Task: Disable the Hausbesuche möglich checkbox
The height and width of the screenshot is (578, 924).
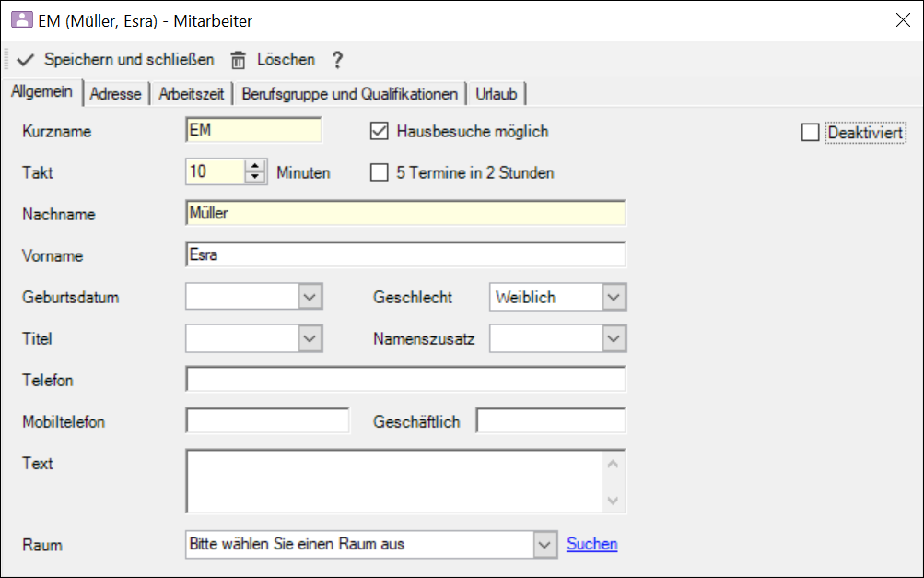Action: (379, 131)
